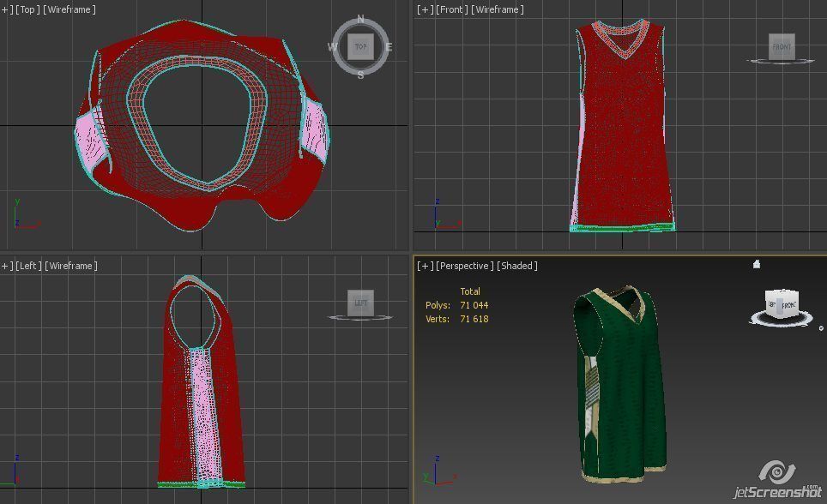
Task: Click the FRONT face of the Front viewport ViewCube
Action: [x=782, y=47]
